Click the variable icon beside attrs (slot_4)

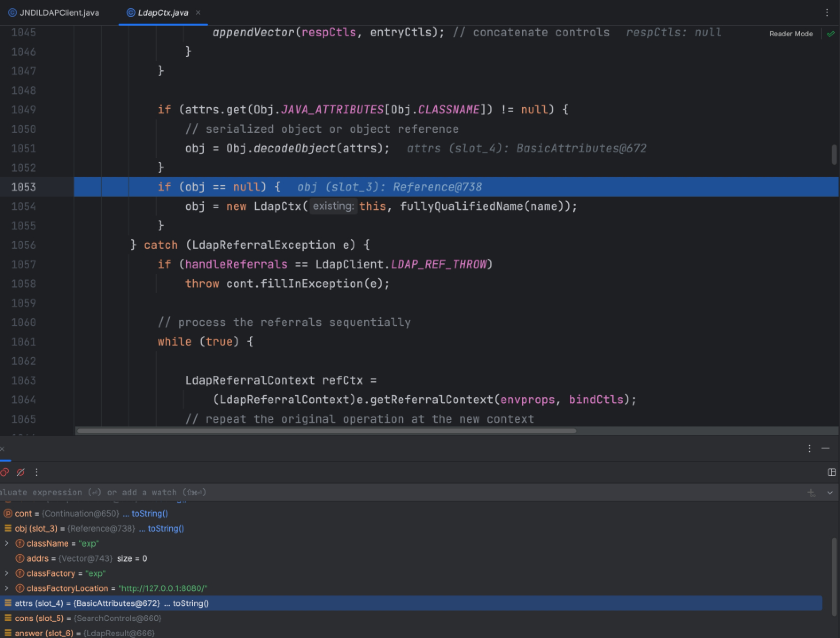coord(8,603)
